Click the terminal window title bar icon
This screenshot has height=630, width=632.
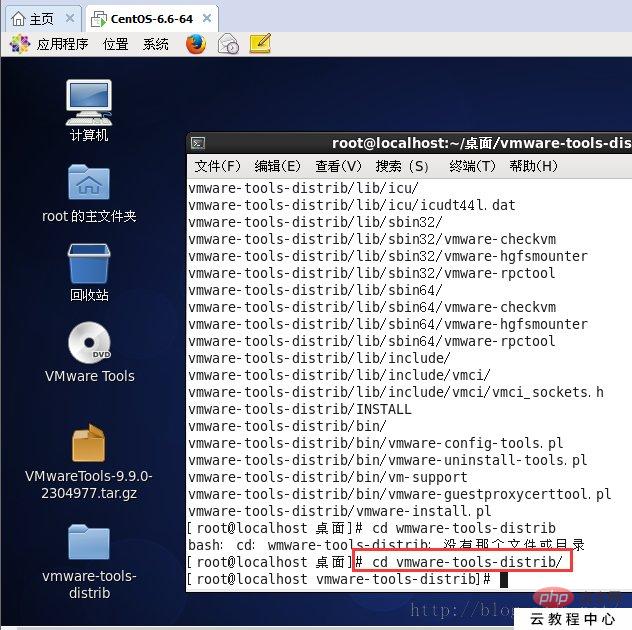[x=198, y=143]
